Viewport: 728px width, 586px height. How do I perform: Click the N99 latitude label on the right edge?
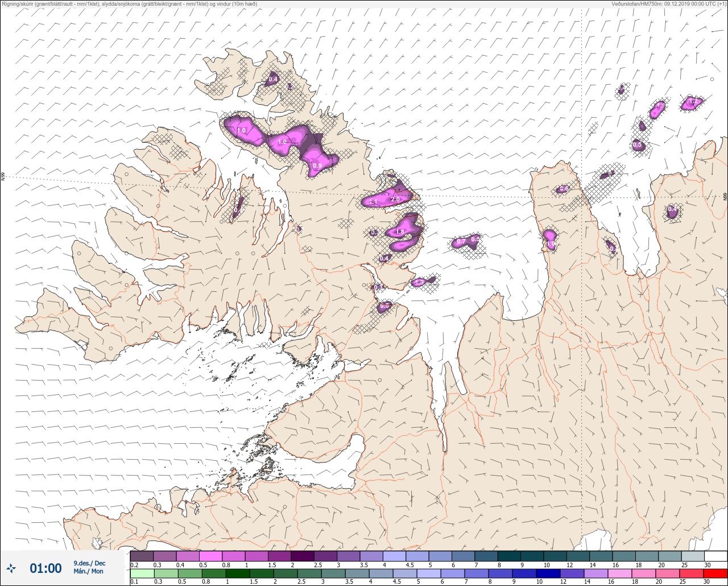point(725,196)
